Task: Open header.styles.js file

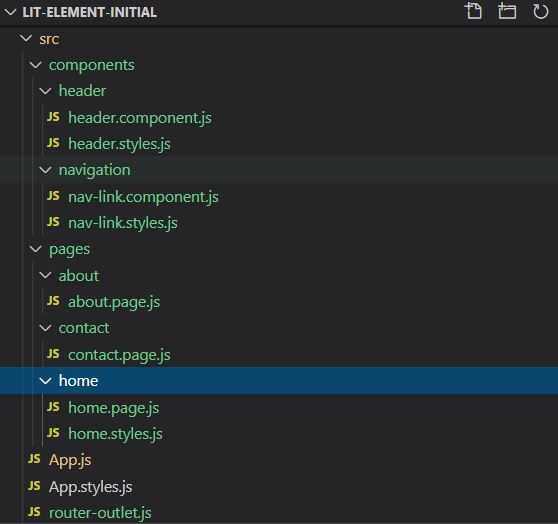Action: click(x=119, y=144)
